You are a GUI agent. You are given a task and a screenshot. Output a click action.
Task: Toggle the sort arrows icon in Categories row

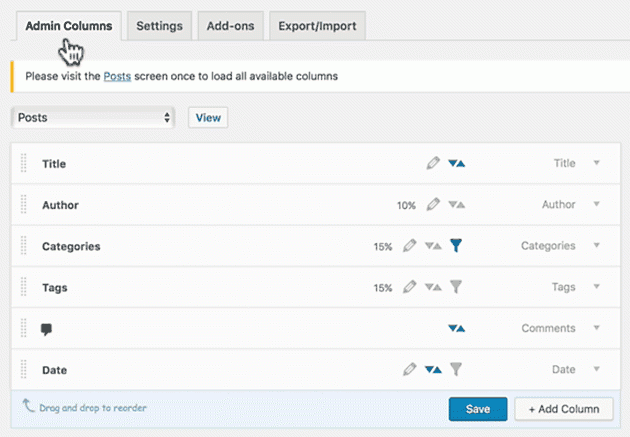(x=433, y=246)
